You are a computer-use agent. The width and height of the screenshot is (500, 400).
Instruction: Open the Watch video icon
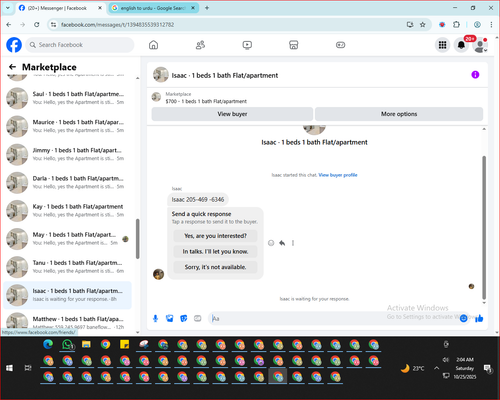pos(247,45)
